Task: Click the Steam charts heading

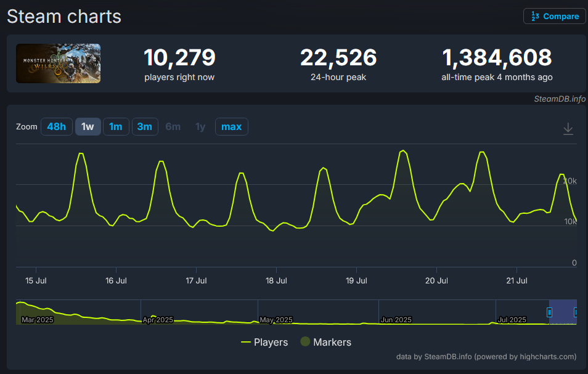Action: [x=64, y=17]
